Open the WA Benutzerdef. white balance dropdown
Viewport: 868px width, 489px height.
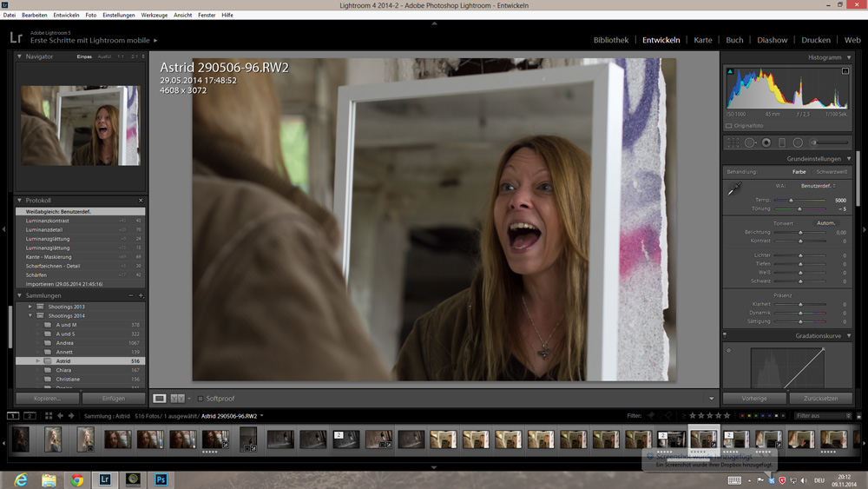[x=818, y=186]
